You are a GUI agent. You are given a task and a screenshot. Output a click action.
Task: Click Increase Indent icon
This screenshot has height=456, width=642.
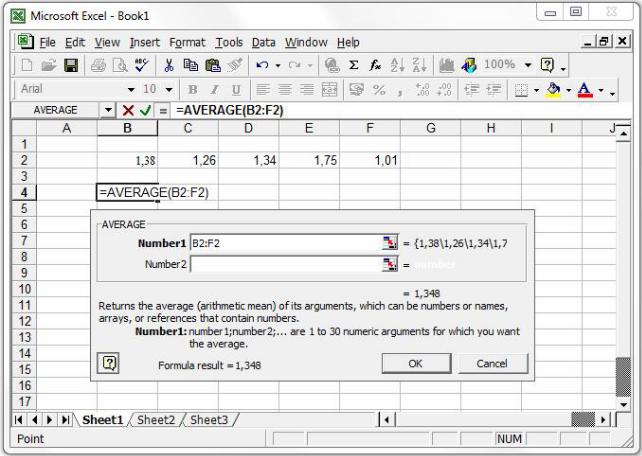[494, 90]
